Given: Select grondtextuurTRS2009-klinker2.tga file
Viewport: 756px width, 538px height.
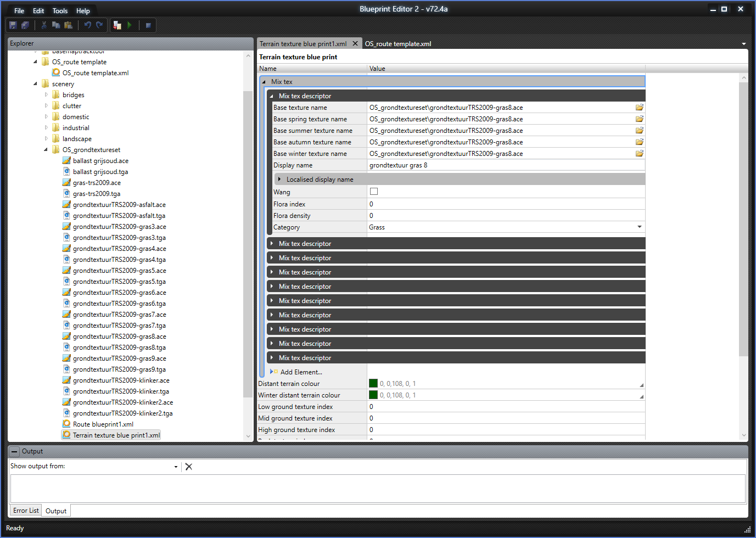Looking at the screenshot, I should pyautogui.click(x=122, y=413).
